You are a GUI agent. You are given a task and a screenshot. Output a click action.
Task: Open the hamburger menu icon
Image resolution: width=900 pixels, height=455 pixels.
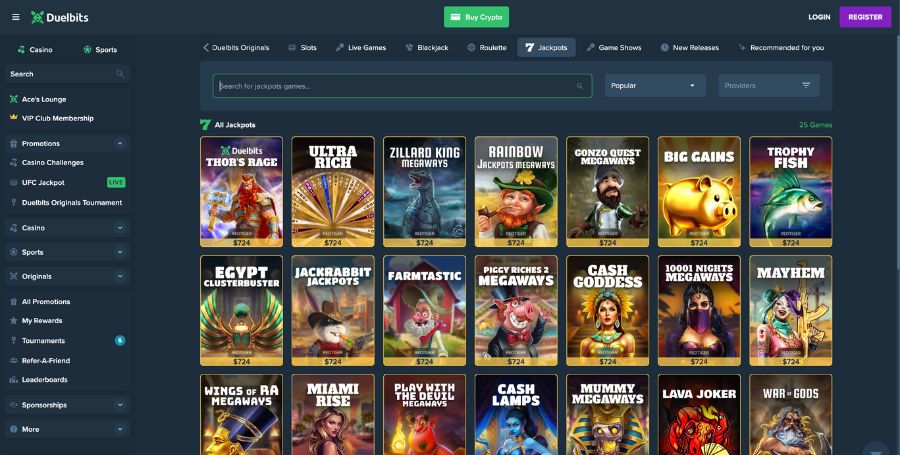click(x=15, y=17)
